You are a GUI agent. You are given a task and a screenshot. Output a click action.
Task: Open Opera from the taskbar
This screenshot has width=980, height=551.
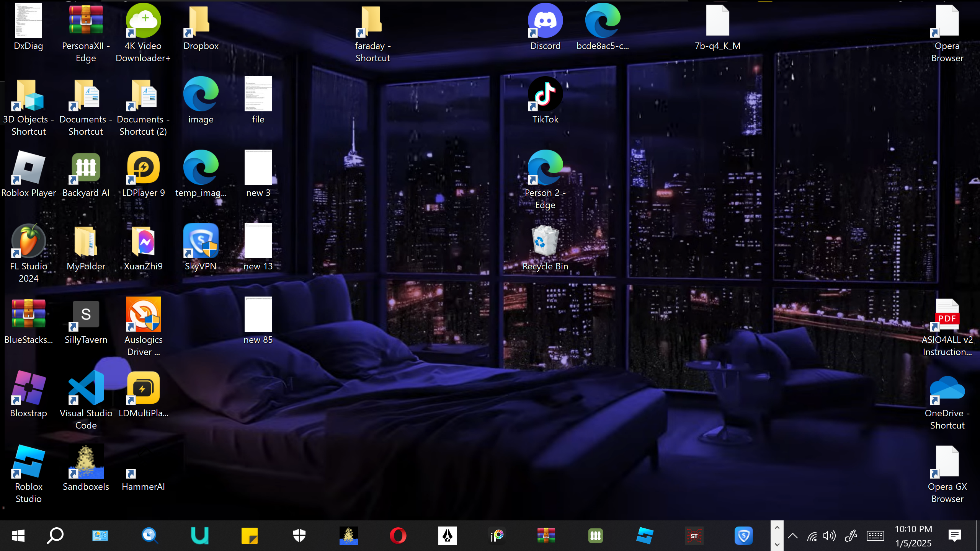click(x=398, y=536)
